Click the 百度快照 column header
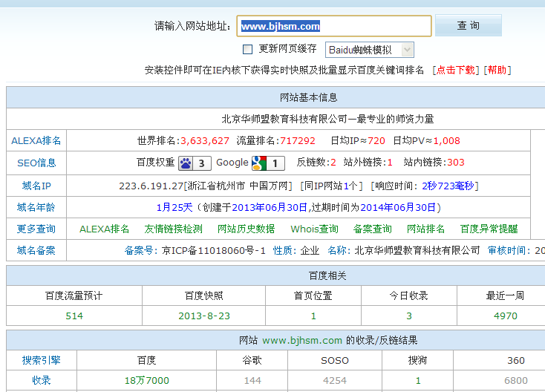545x392 pixels. point(203,295)
